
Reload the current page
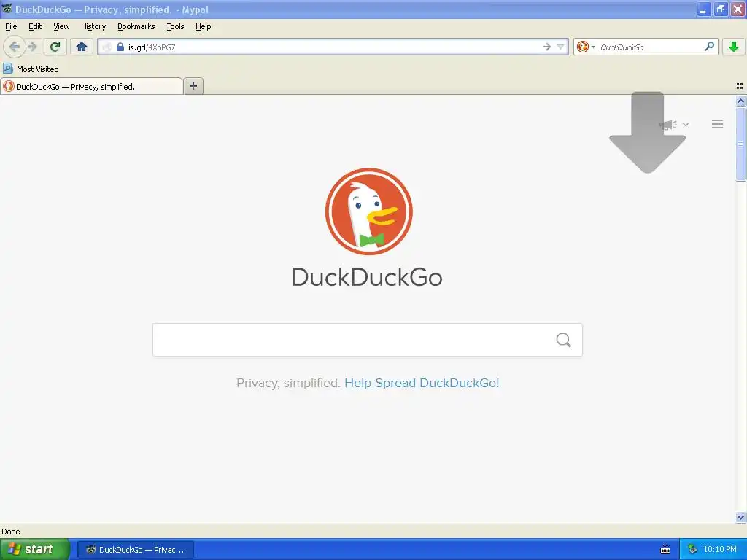point(55,47)
